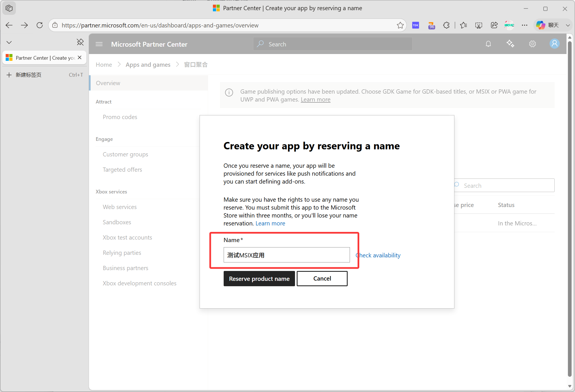Click the browser back arrow
Image resolution: width=575 pixels, height=392 pixels.
tap(9, 25)
